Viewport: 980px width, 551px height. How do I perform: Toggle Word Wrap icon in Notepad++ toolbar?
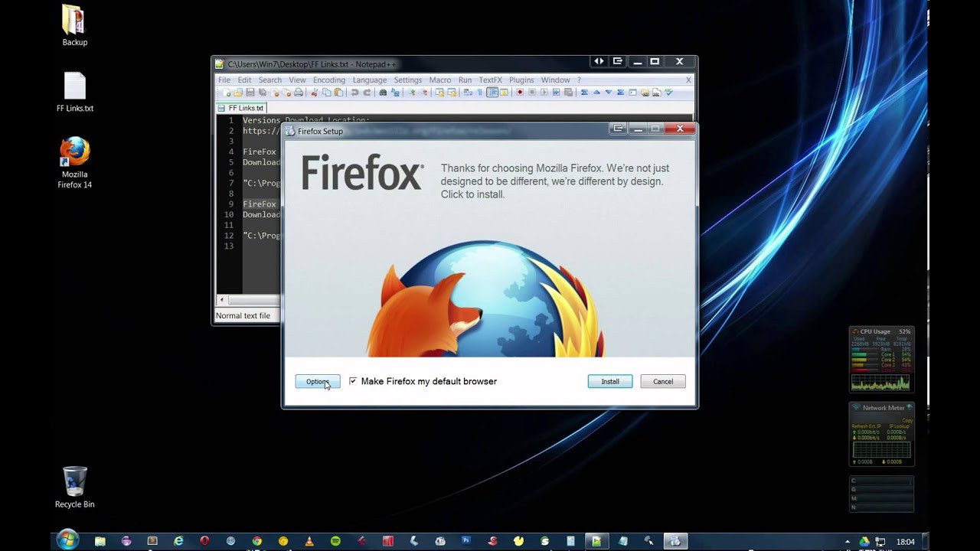coord(467,93)
